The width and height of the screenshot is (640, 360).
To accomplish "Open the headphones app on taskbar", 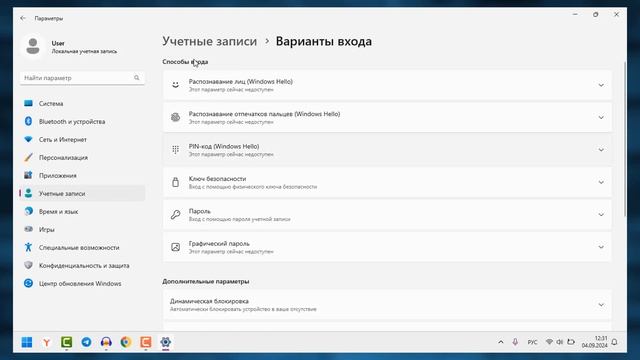I will coord(106,342).
